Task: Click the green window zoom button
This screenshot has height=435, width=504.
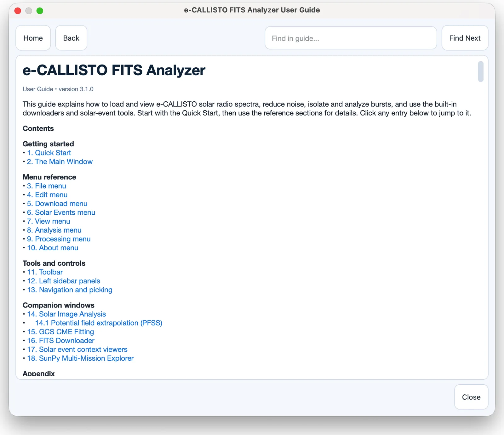Action: pos(40,11)
